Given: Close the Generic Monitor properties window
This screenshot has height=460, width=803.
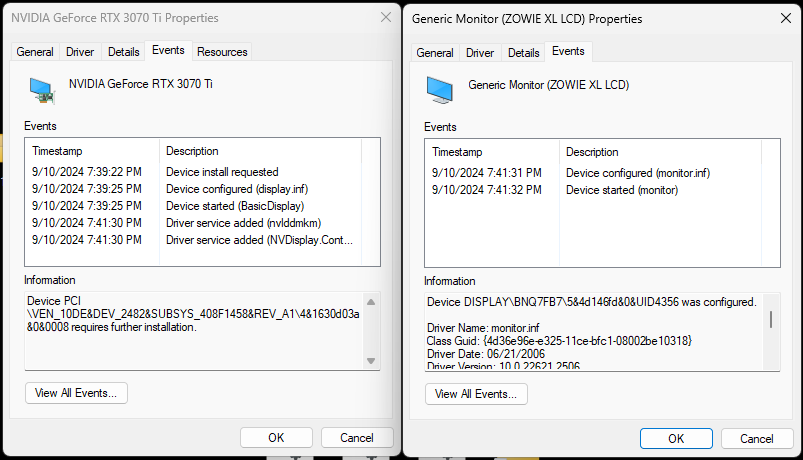Looking at the screenshot, I should [786, 18].
